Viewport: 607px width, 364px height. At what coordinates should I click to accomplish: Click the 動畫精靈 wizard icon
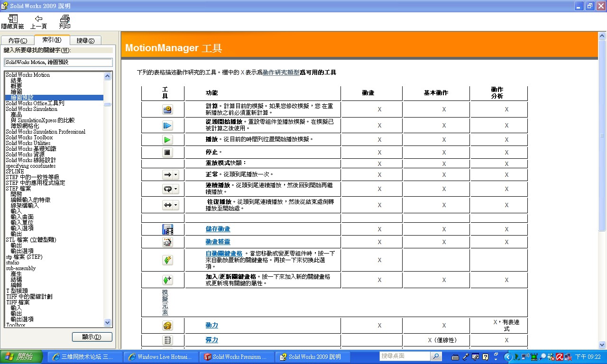click(167, 242)
